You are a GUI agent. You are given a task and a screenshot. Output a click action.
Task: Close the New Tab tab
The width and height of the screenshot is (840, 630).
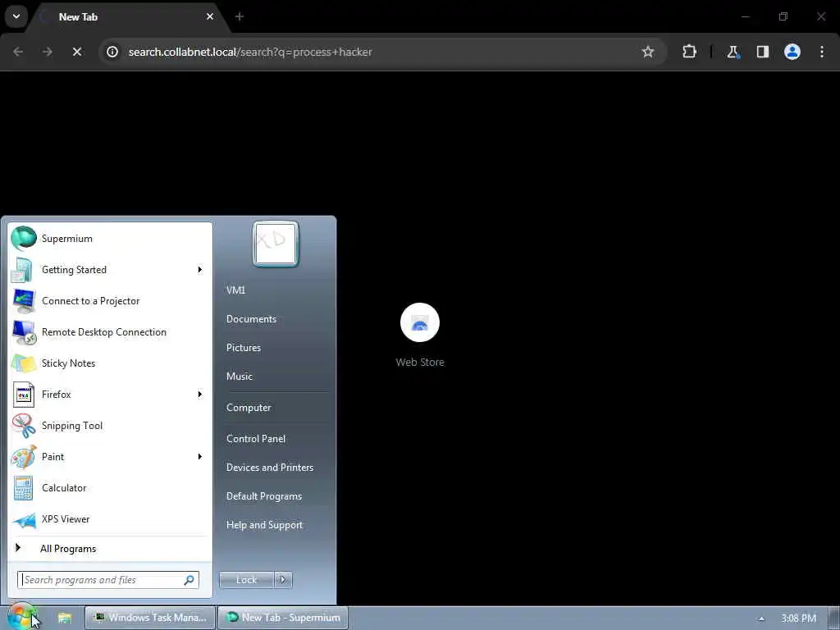tap(210, 16)
